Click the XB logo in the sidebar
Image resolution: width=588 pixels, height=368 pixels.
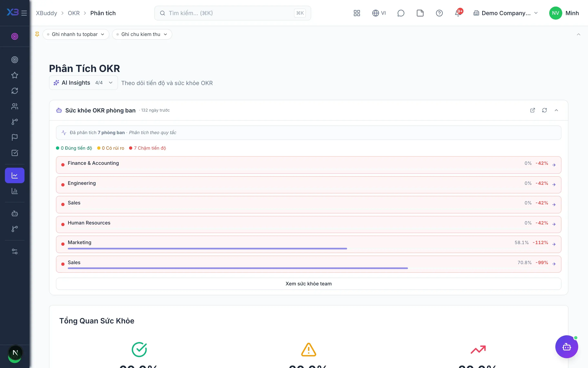pyautogui.click(x=13, y=12)
